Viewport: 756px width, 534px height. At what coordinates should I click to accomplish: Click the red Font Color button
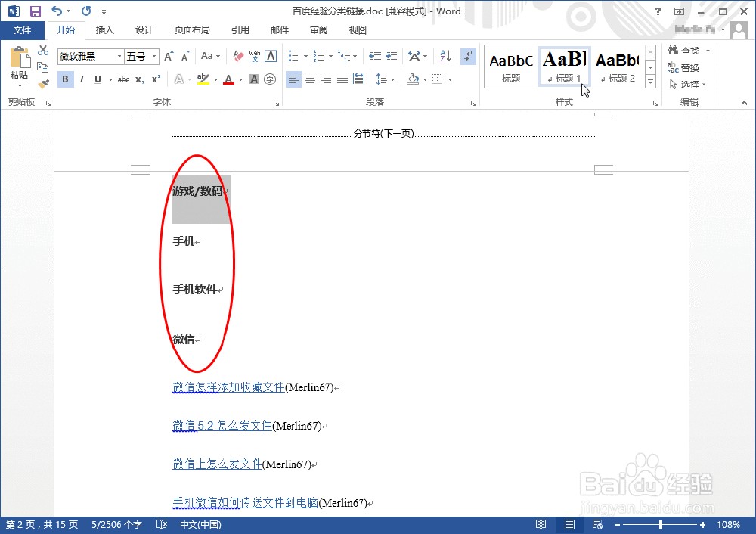(228, 79)
